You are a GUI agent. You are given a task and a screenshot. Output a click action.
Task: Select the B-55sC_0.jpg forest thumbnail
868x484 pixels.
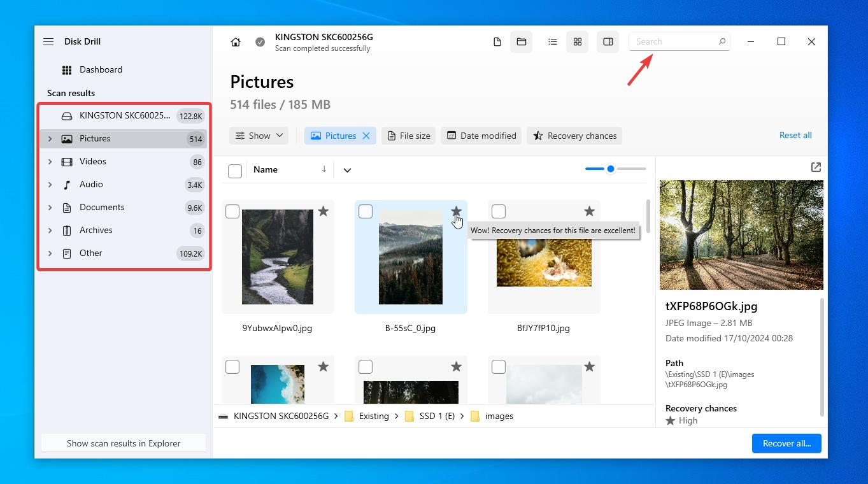click(x=411, y=257)
